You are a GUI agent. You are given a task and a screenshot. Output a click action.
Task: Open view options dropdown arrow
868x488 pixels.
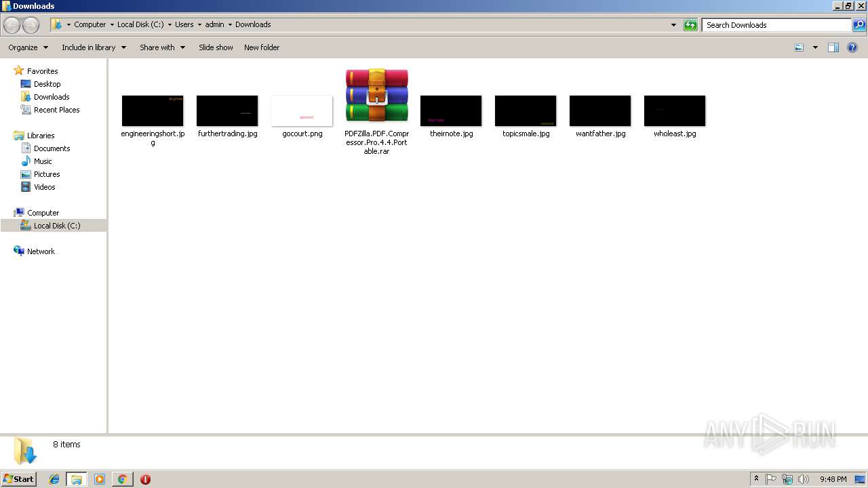coord(815,47)
